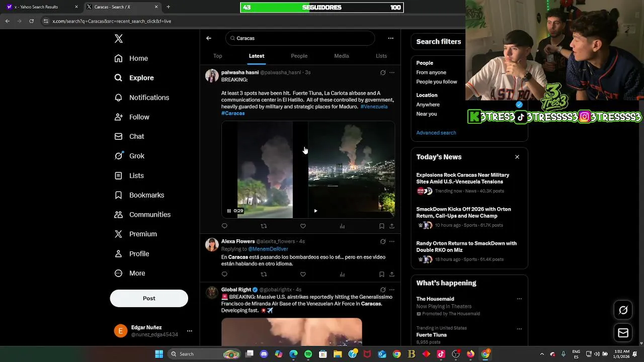The image size is (644, 362).
Task: Open more menu on Global Right post
Action: 392,290
